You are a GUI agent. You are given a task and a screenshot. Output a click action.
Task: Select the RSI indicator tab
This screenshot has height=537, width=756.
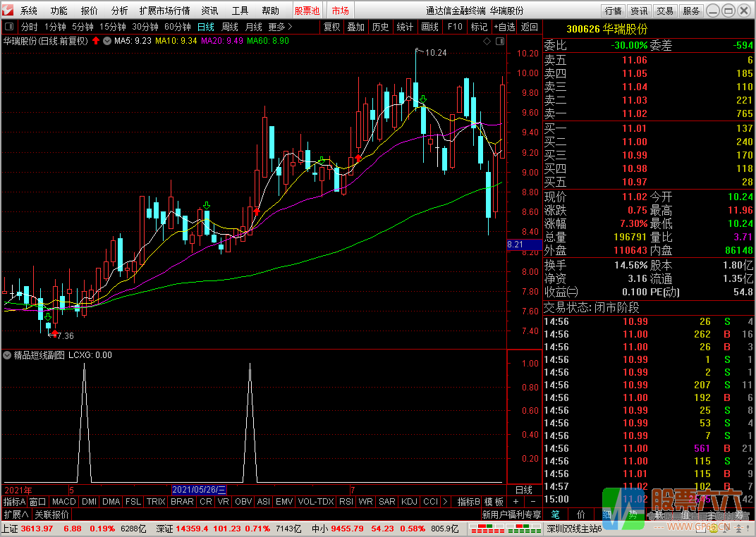(x=346, y=502)
